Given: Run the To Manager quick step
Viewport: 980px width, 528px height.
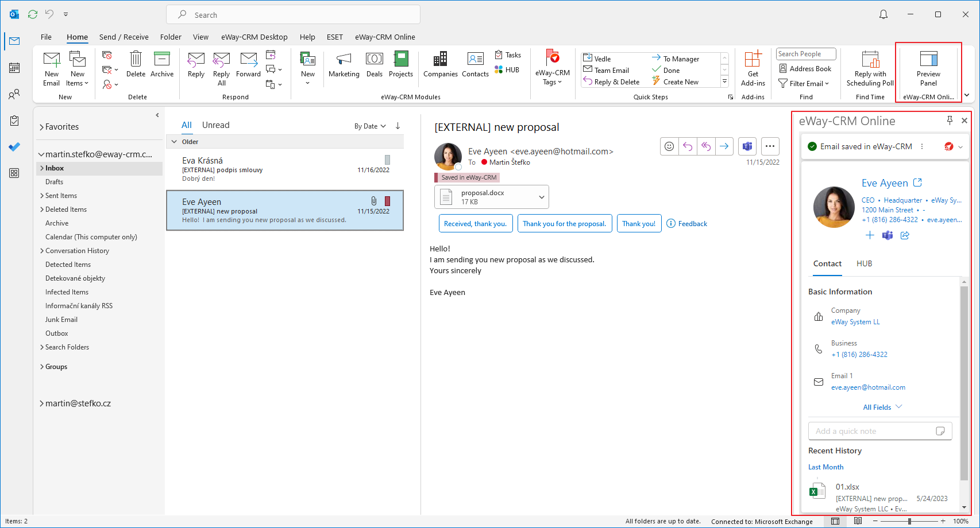Looking at the screenshot, I should (x=676, y=59).
